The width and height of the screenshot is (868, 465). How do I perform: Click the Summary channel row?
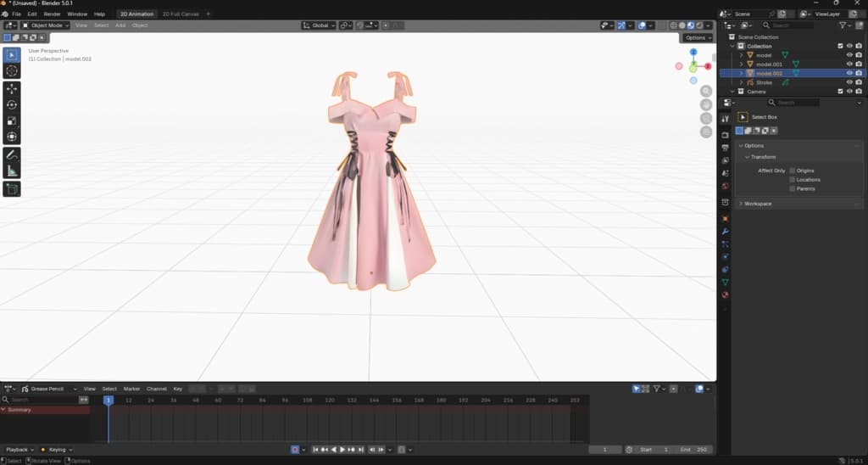tap(45, 410)
